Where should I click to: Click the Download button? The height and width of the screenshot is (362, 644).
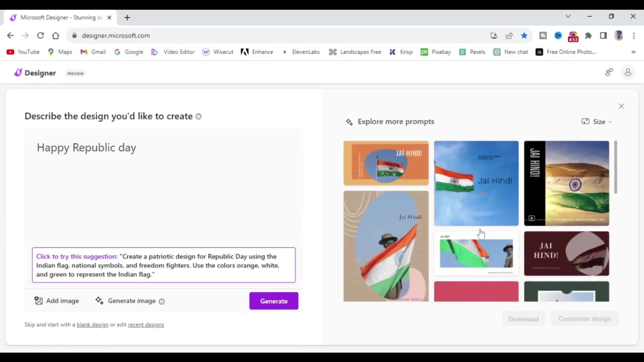point(523,319)
